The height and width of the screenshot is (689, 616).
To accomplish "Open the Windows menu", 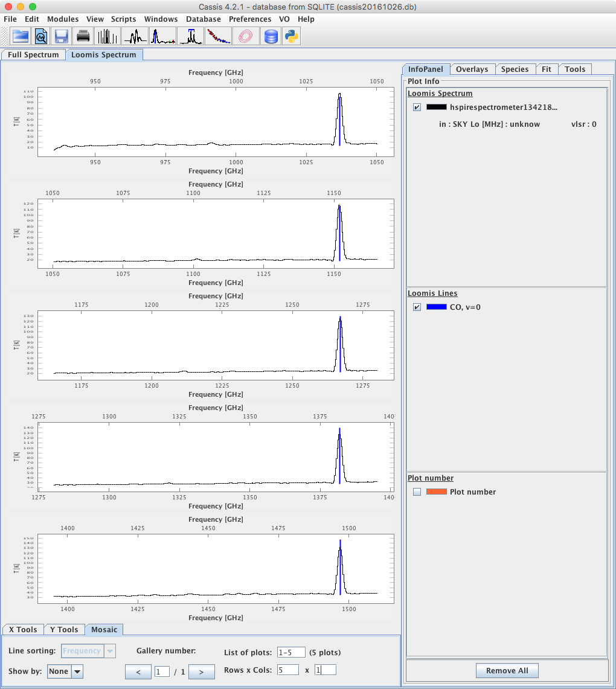I will [x=161, y=19].
